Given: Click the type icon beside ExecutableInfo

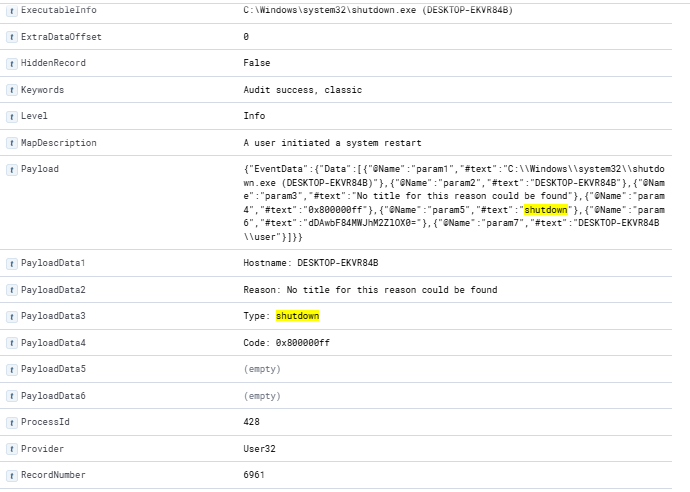Looking at the screenshot, I should [x=12, y=10].
